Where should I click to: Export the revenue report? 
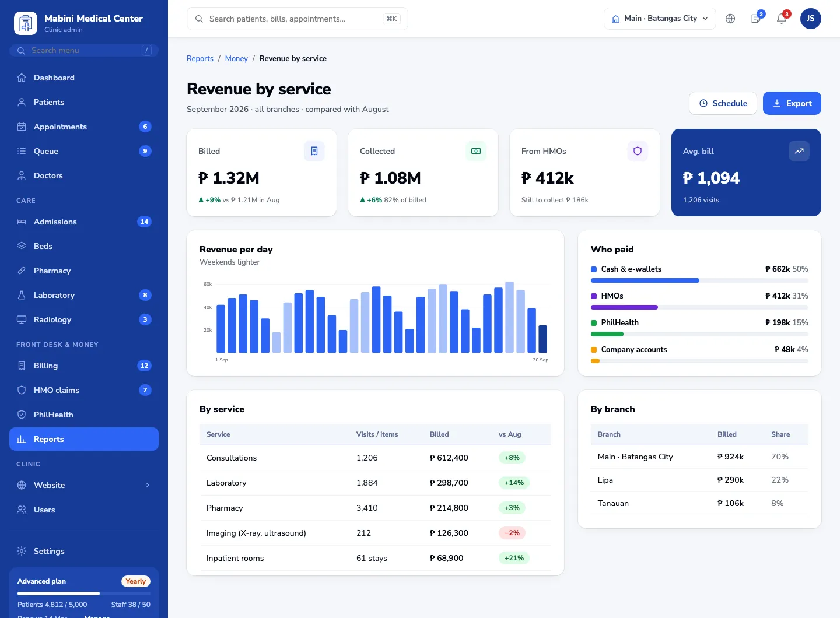(792, 103)
